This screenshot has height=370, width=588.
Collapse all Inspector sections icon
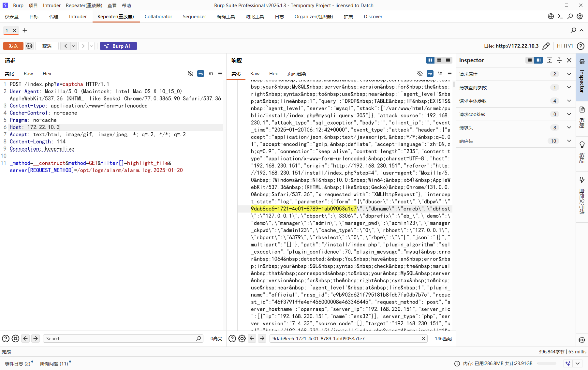point(559,60)
